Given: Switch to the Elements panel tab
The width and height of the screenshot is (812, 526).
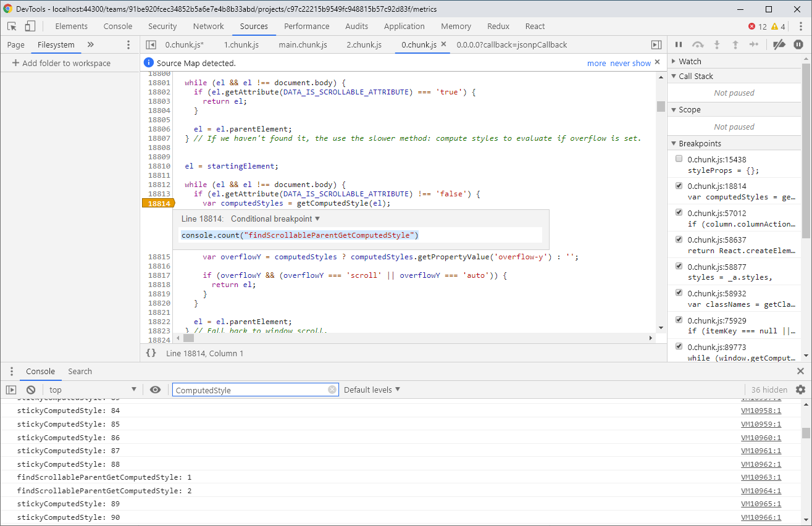Looking at the screenshot, I should (72, 26).
